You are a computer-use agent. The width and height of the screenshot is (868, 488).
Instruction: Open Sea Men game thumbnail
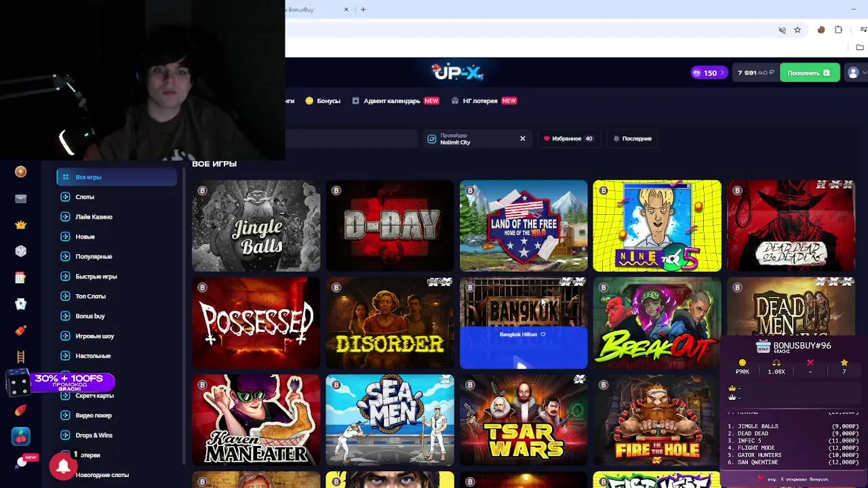pos(390,420)
